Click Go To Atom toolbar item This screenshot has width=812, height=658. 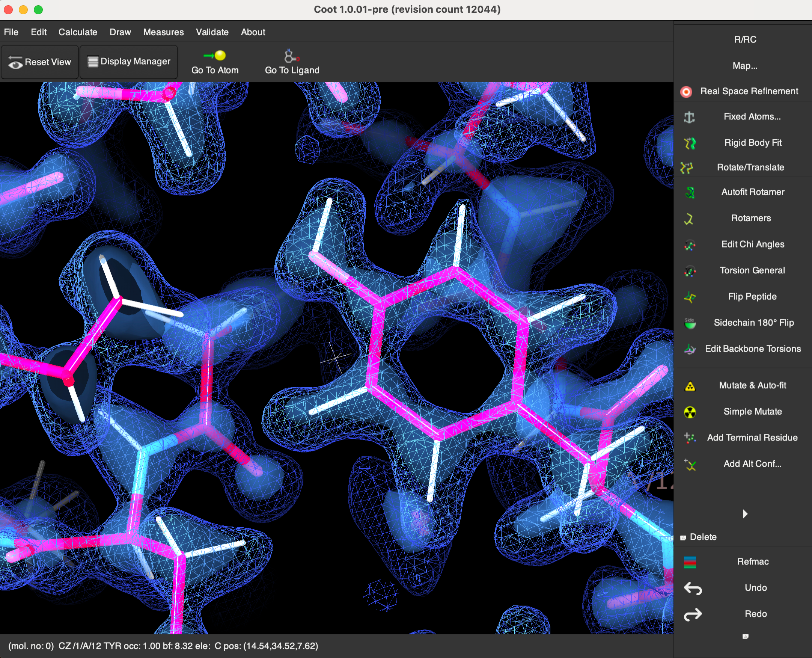click(x=215, y=63)
